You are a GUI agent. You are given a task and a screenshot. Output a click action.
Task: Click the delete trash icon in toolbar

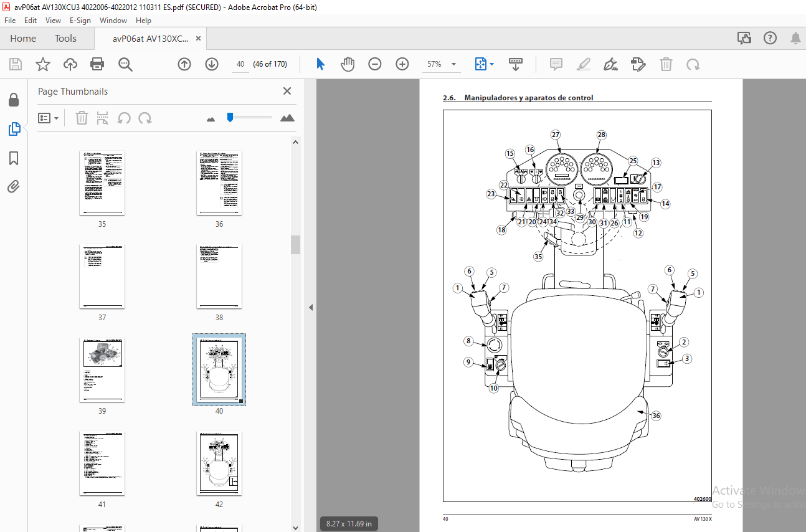point(666,64)
